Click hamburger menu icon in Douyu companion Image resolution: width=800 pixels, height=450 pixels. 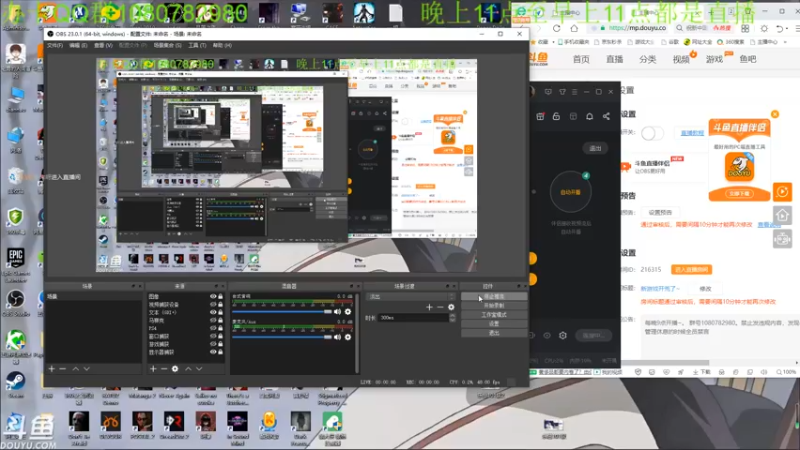(574, 92)
